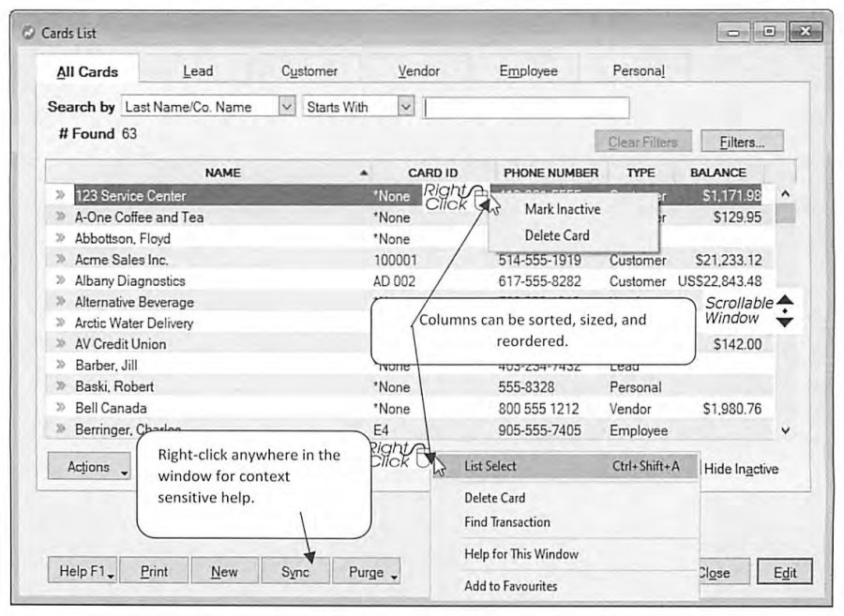Open detail arrow for Acme Sales Inc.
Screen dimensions: 844x616
pyautogui.click(x=60, y=260)
